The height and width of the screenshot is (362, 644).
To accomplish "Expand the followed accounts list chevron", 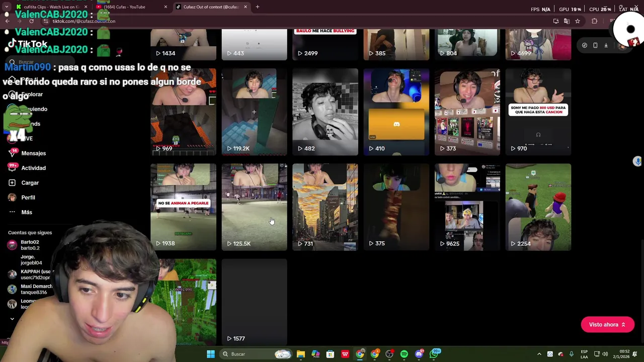I will point(12,319).
